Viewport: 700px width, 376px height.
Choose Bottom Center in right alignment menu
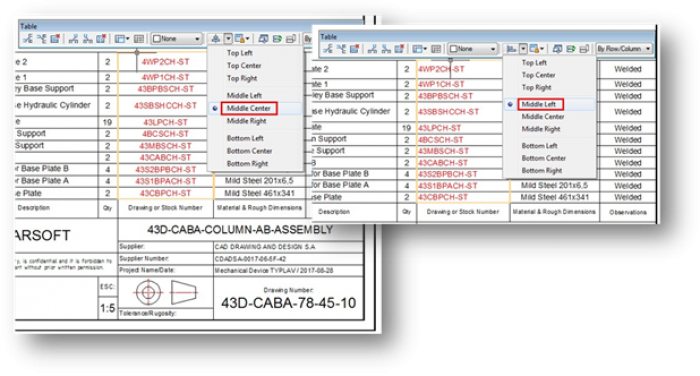pos(544,158)
